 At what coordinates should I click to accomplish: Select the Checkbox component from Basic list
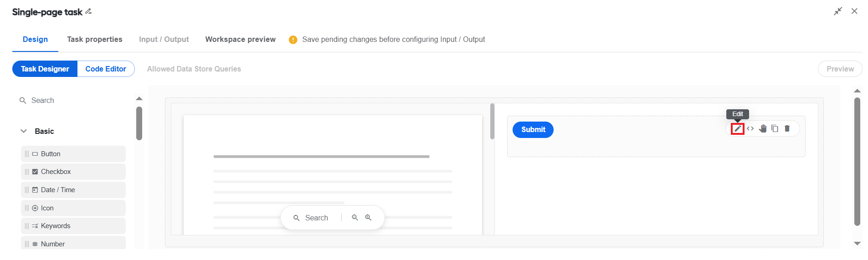coord(73,172)
